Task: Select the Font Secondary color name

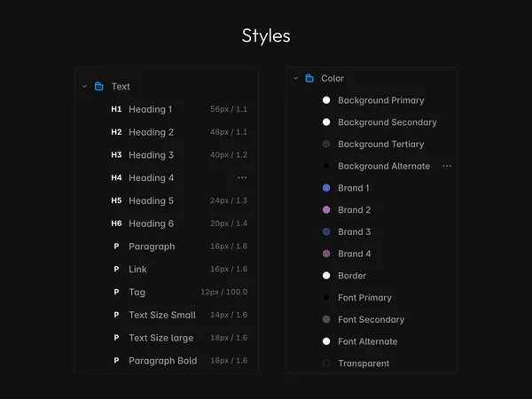Action: (372, 319)
